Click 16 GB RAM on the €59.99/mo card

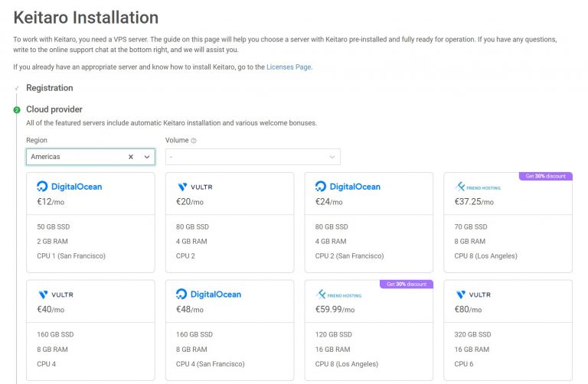pyautogui.click(x=332, y=350)
